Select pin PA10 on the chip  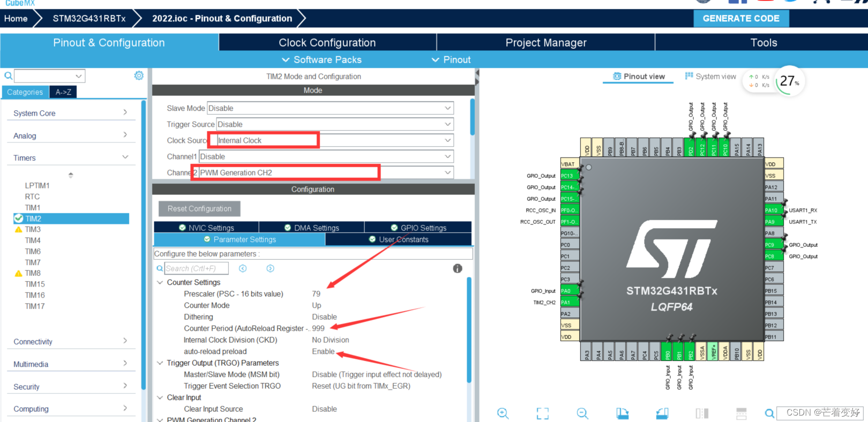pyautogui.click(x=774, y=210)
